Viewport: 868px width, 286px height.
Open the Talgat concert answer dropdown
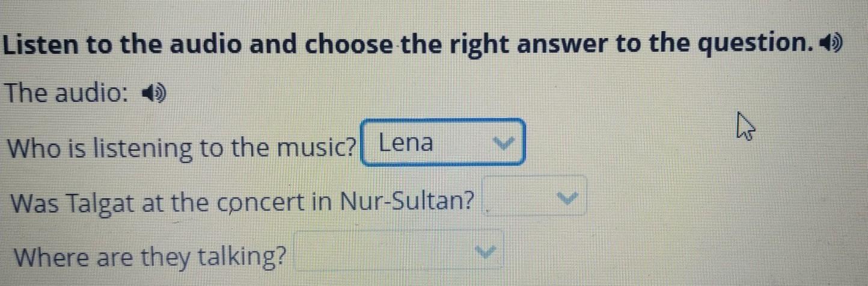(536, 196)
